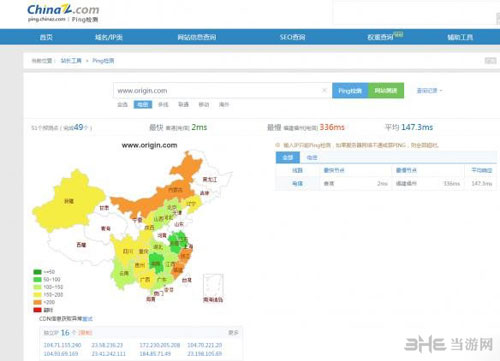Click the IP address 23.198.105.69
Viewport: 500px width, 361px height.
click(205, 354)
